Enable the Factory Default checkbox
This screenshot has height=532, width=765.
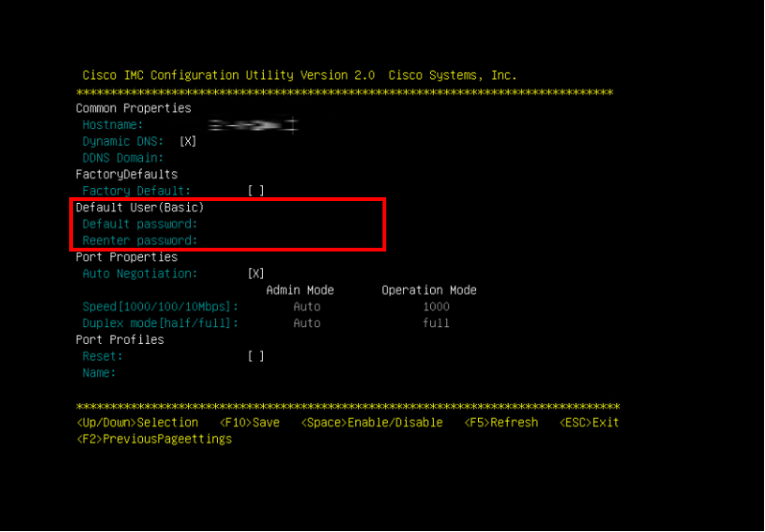[255, 191]
